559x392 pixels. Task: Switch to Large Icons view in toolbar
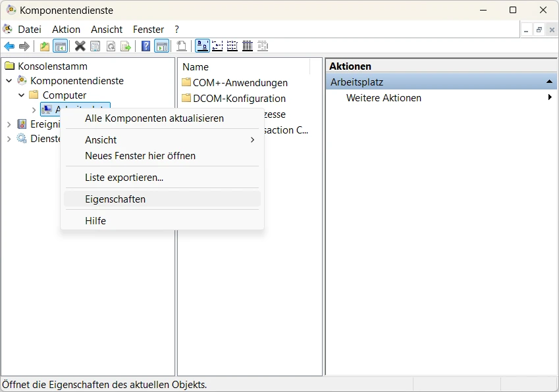coord(203,46)
